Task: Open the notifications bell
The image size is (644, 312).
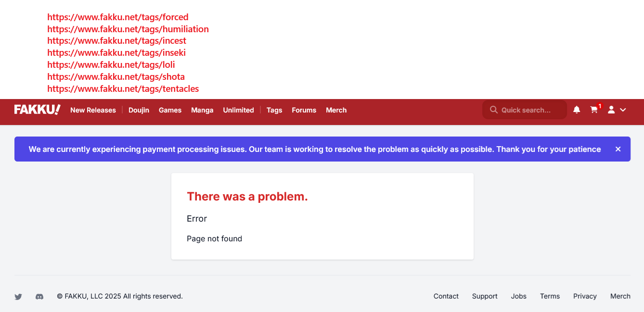Action: [577, 110]
